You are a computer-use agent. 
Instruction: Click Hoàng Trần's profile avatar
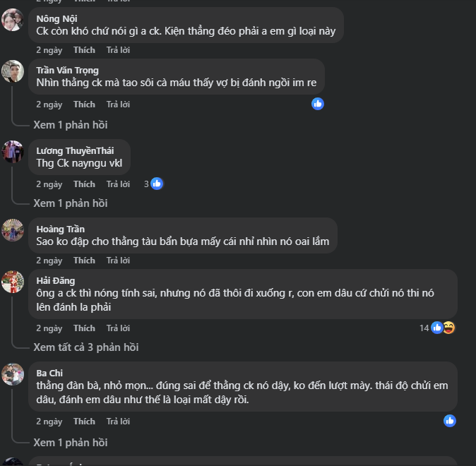(x=13, y=229)
